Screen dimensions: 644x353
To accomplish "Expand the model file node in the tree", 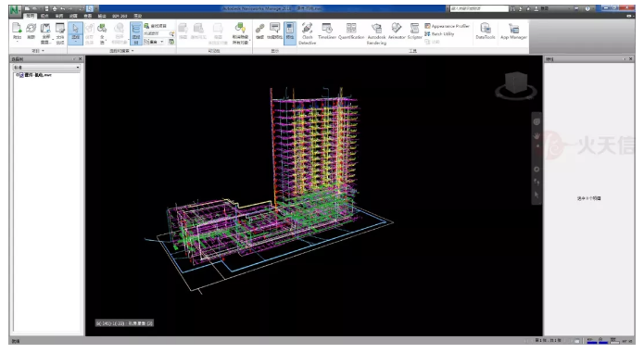I will click(17, 75).
